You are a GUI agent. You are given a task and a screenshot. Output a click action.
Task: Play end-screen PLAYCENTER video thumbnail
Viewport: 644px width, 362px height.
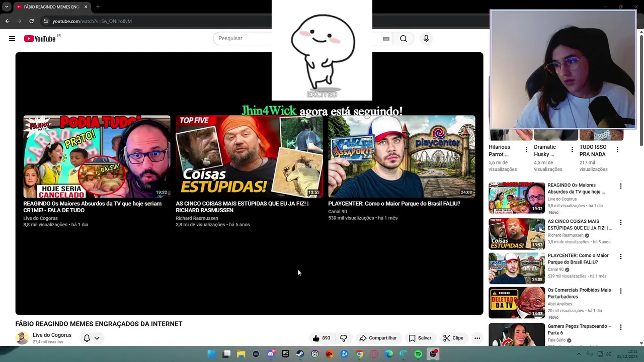(x=401, y=157)
